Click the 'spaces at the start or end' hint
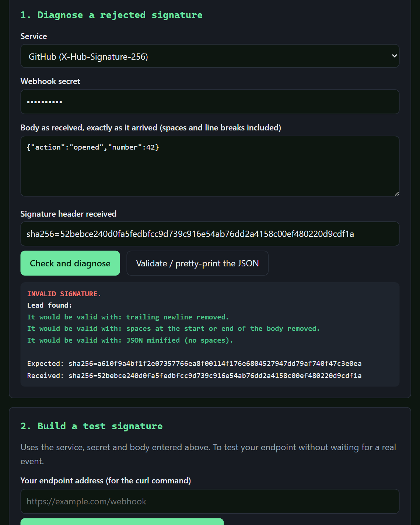This screenshot has width=420, height=525. pyautogui.click(x=174, y=328)
